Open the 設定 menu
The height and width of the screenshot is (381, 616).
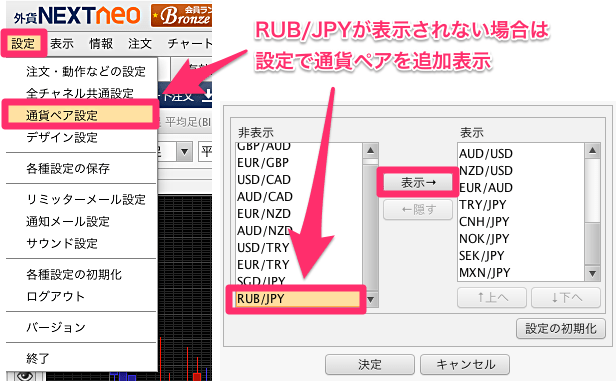point(24,43)
